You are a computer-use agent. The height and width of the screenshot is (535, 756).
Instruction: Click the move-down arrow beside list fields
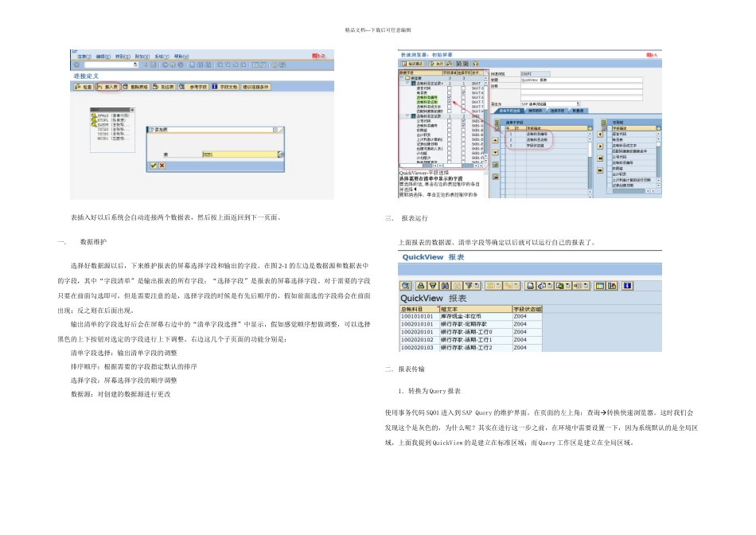tap(495, 152)
